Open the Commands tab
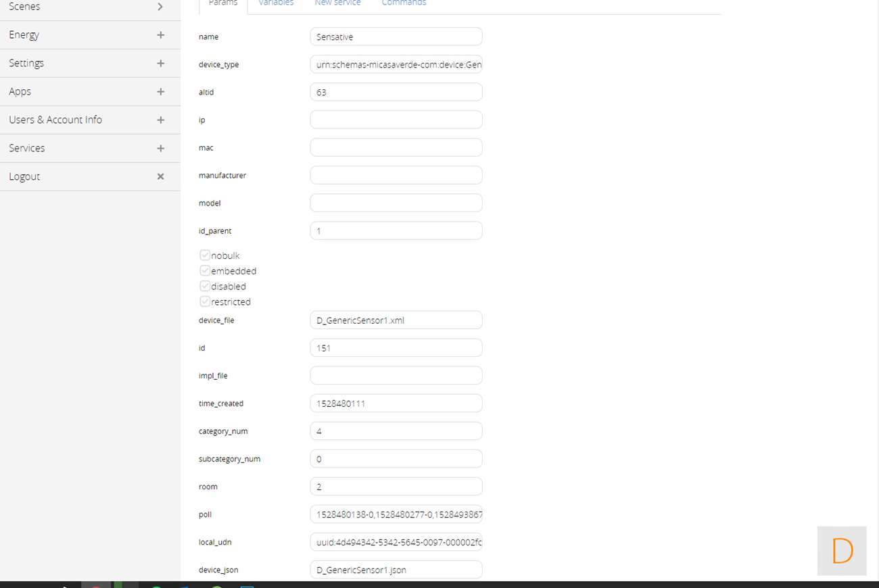879x588 pixels. 404,3
